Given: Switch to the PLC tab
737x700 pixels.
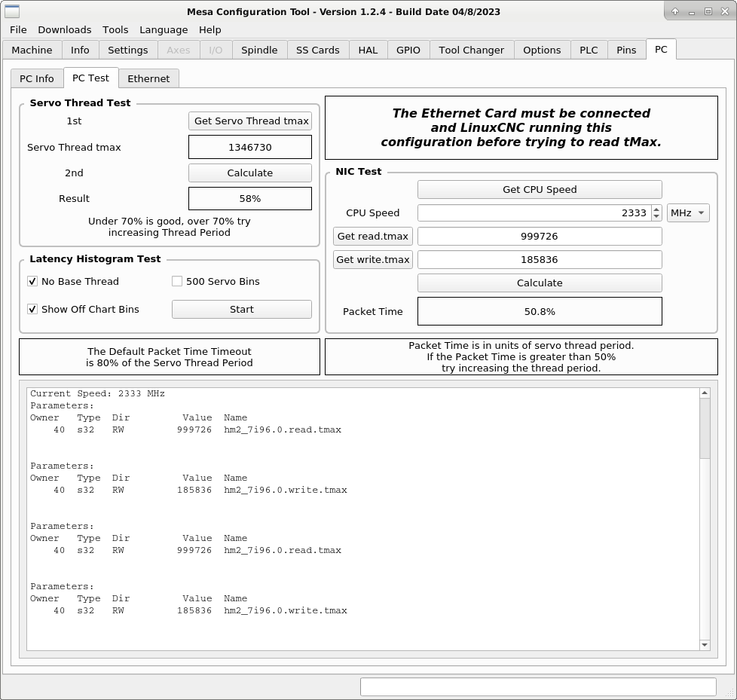Looking at the screenshot, I should [589, 50].
